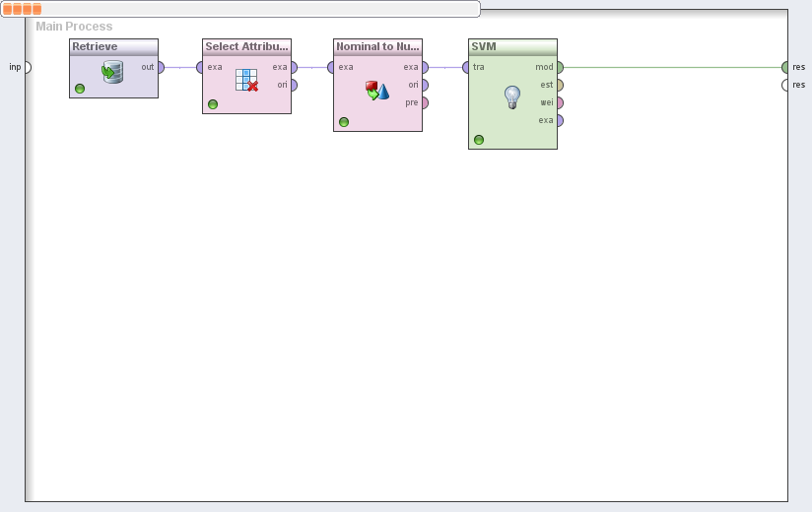Click the connected first 'res' result port
The height and width of the screenshot is (512, 812).
coord(785,67)
